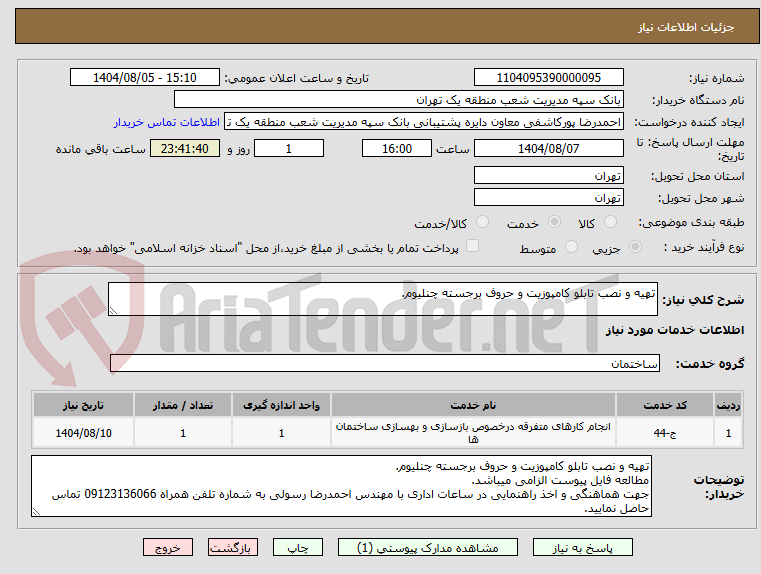Click the announcement date field 1404/08/05 - 15:10
Screen dimensions: 761x574
(145, 78)
